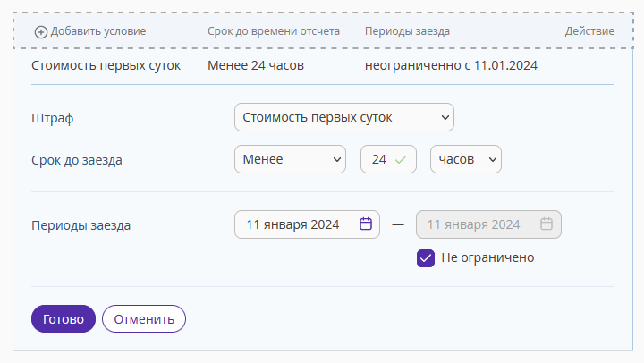The width and height of the screenshot is (644, 363).
Task: Click the Действие column header
Action: point(589,31)
